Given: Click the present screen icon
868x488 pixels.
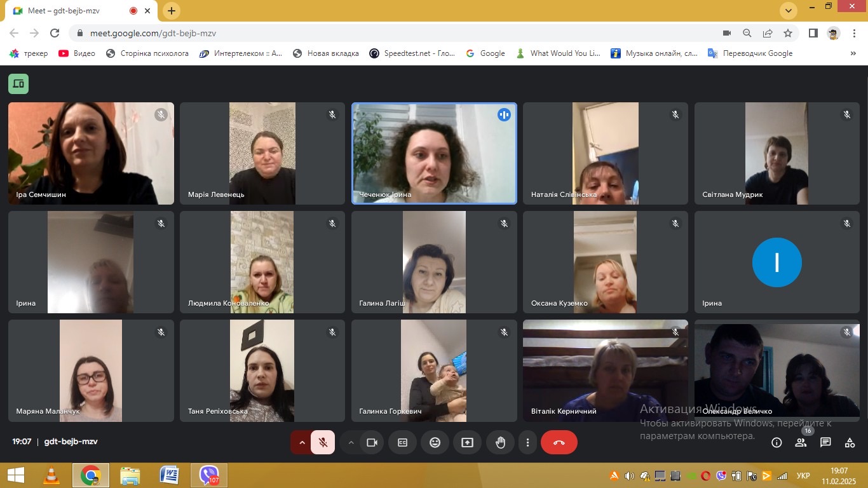Looking at the screenshot, I should coord(467,443).
